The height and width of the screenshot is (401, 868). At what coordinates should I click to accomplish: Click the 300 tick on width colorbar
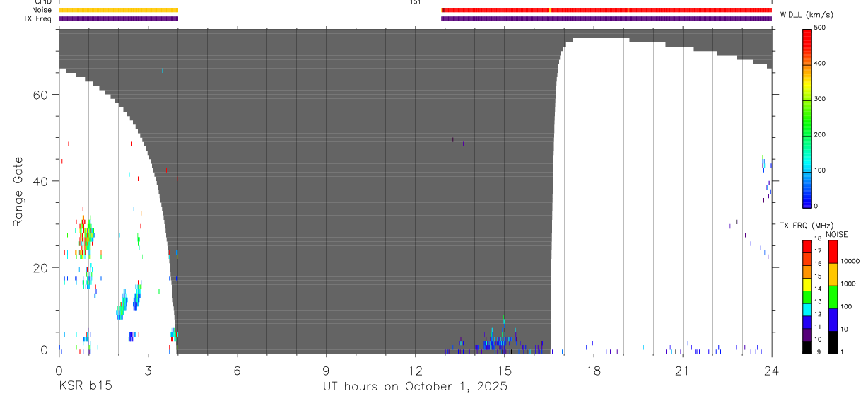point(820,99)
